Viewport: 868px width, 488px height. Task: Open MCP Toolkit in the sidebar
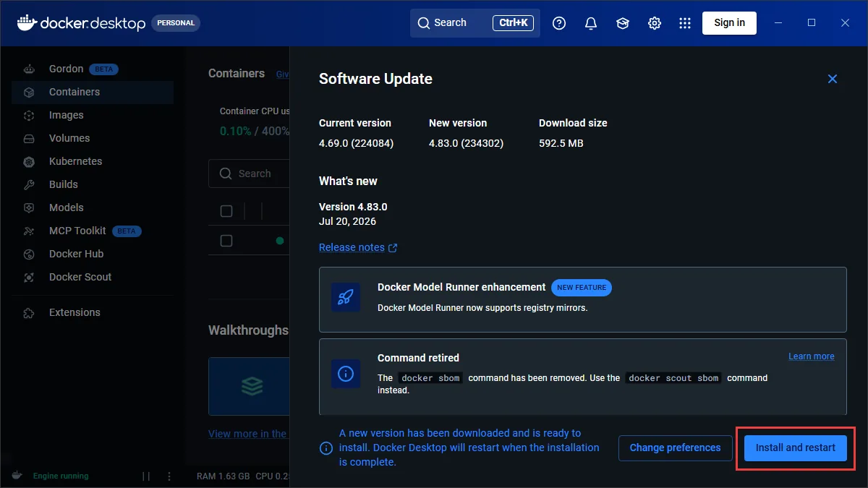93,231
